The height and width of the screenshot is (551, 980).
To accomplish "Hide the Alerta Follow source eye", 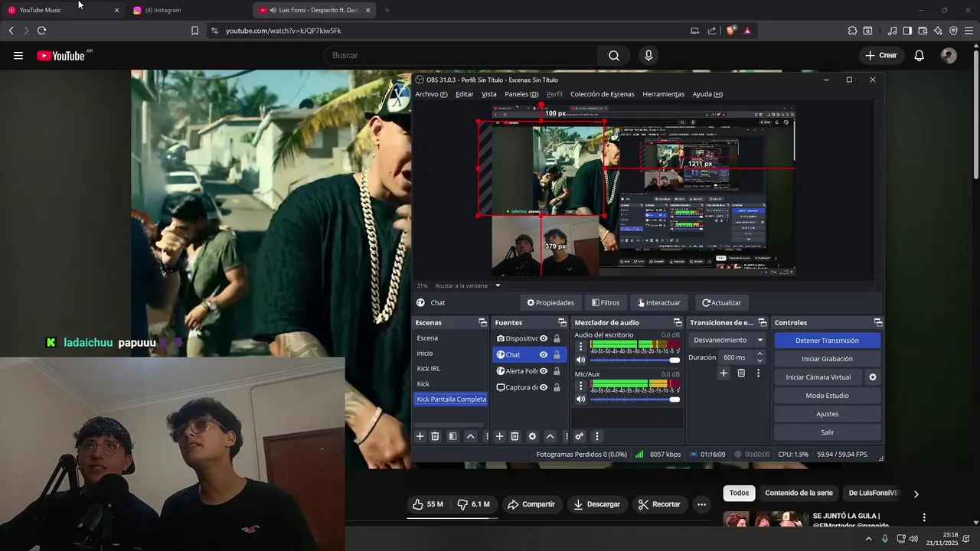I will tap(544, 371).
